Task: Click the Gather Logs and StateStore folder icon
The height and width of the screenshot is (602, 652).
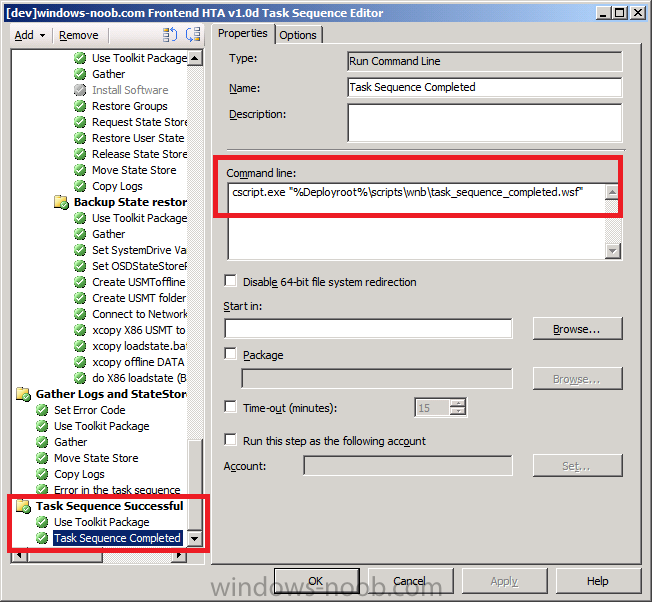Action: pos(23,394)
